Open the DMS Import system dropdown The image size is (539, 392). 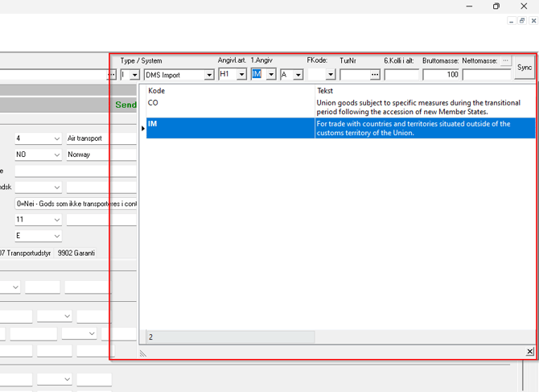[x=209, y=75]
